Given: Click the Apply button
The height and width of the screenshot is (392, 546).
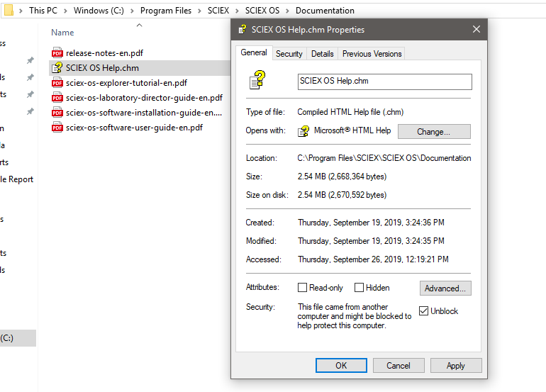Looking at the screenshot, I should 456,366.
